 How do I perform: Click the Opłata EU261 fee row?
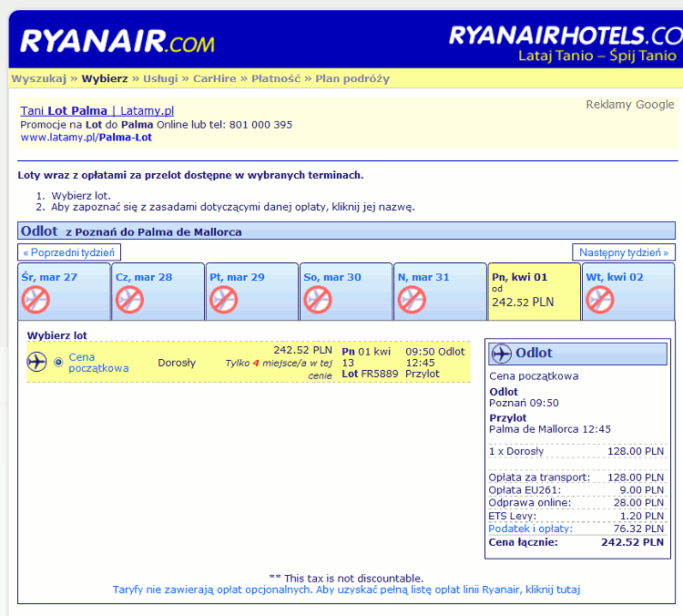[x=576, y=490]
